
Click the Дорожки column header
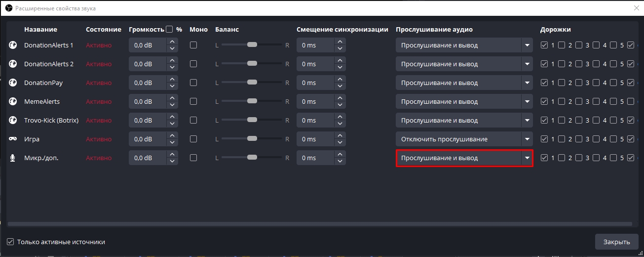coord(555,29)
